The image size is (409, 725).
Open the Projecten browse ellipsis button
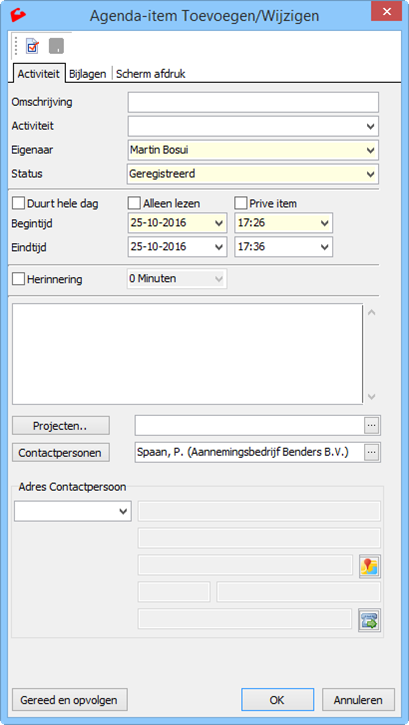[x=372, y=425]
